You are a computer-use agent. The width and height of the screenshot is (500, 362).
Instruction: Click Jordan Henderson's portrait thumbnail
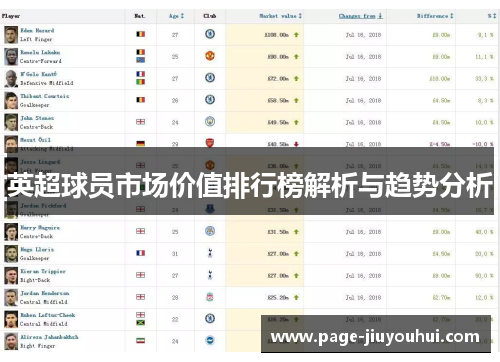coord(11,297)
